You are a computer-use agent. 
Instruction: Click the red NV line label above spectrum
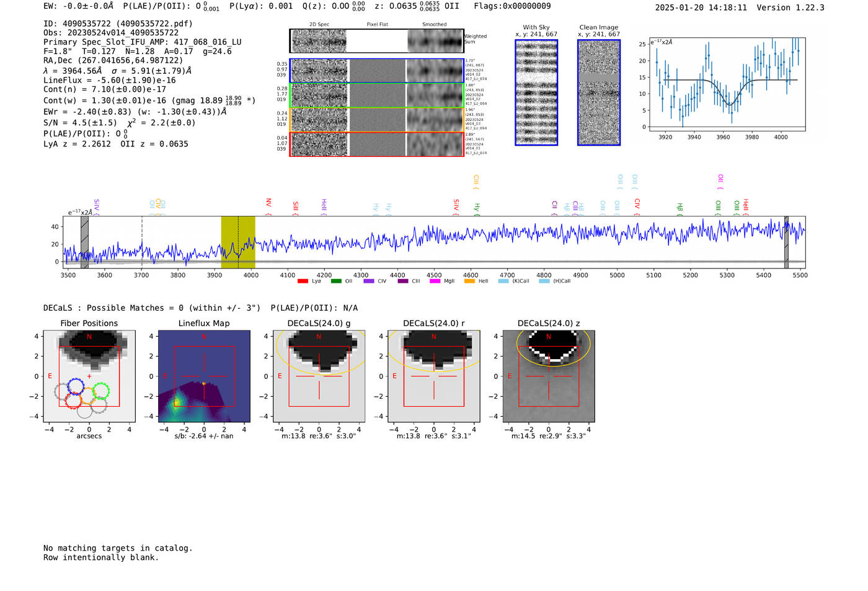coord(268,203)
